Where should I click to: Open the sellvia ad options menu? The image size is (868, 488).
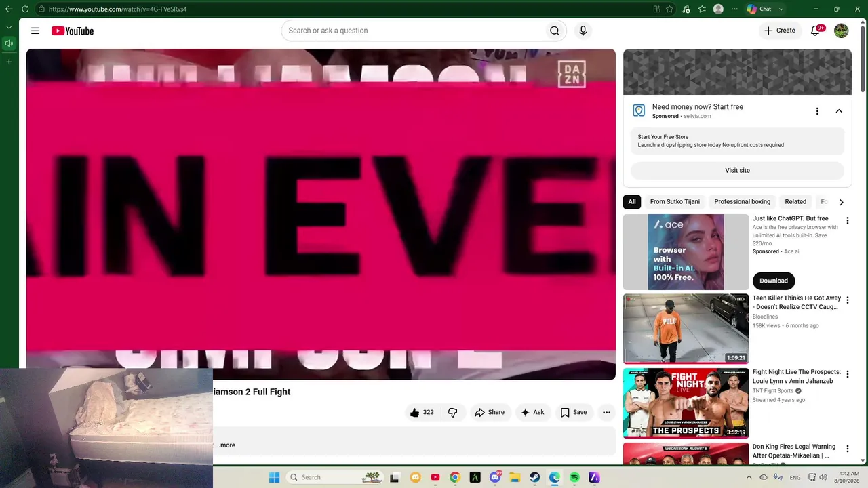click(x=817, y=111)
